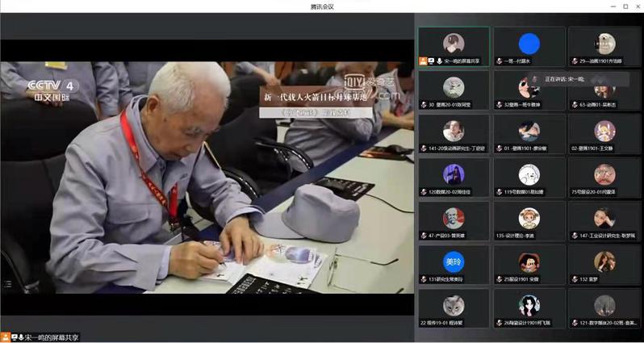Click mic icon beside 22 视传19-01 程诗絮

[424, 323]
